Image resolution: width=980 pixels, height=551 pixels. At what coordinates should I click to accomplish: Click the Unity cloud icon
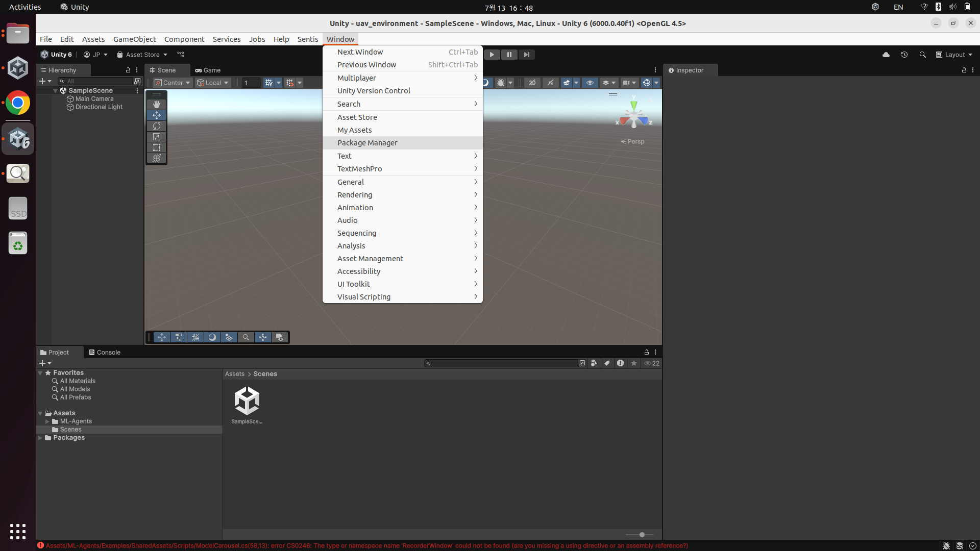click(886, 55)
